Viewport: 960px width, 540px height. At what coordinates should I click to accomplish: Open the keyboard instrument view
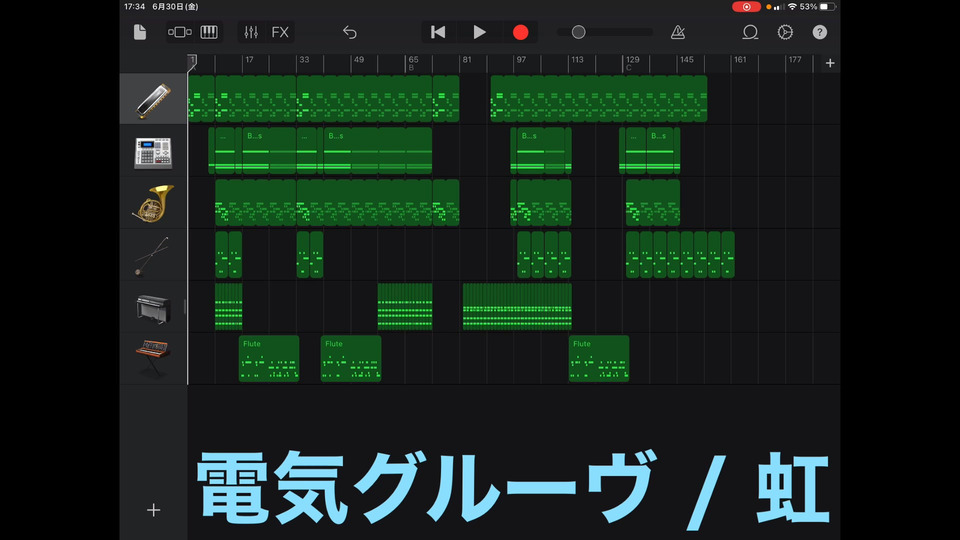click(x=209, y=32)
